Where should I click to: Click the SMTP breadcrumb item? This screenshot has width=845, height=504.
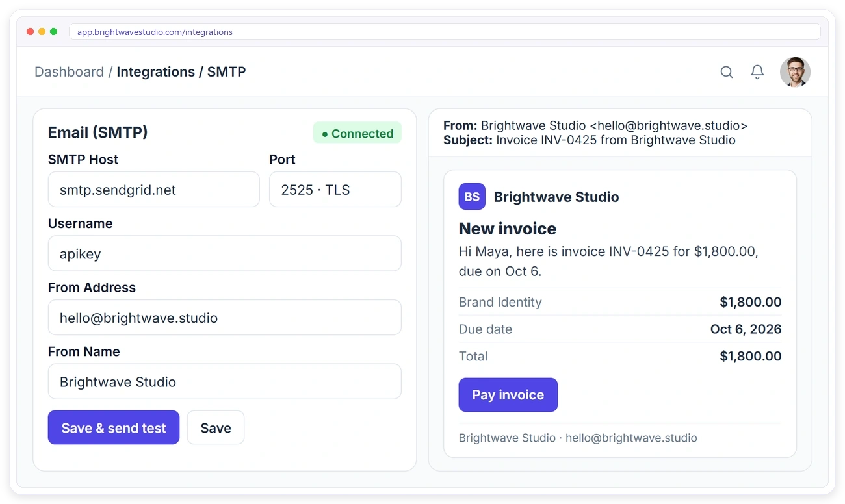226,72
